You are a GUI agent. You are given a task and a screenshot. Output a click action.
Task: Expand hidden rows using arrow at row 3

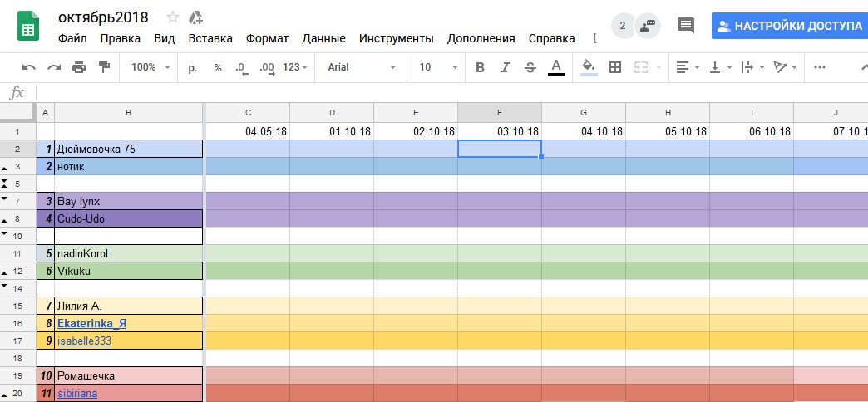(x=5, y=168)
